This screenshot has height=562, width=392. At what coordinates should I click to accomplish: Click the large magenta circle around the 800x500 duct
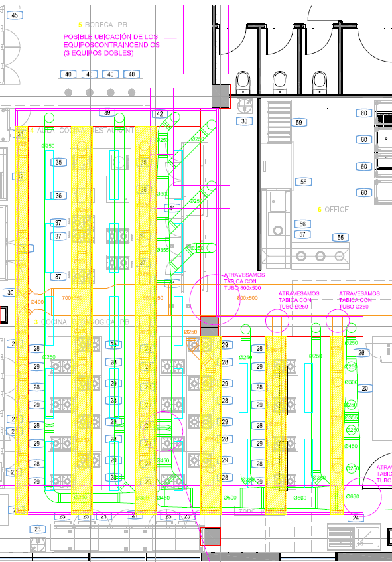click(215, 300)
